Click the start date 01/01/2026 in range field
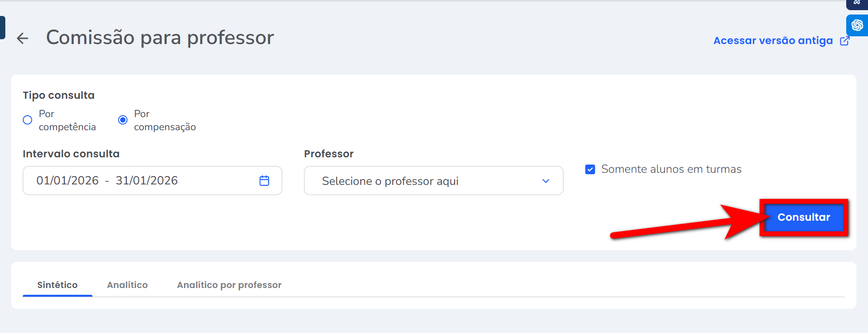Viewport: 868px width, 333px height. 67,181
